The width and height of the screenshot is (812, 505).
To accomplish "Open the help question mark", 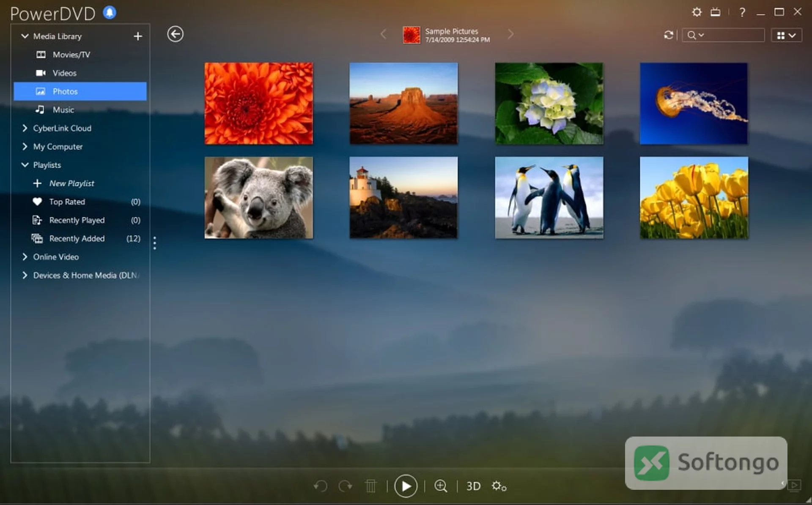I will [742, 12].
